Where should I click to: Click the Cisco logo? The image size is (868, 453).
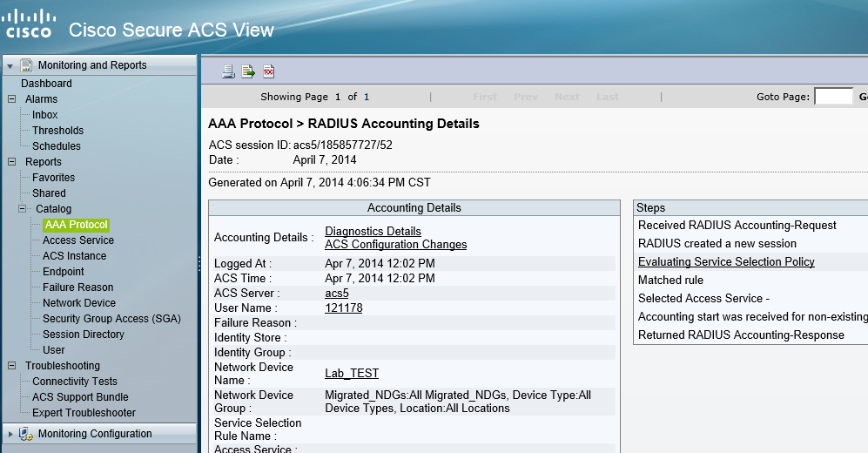27,24
